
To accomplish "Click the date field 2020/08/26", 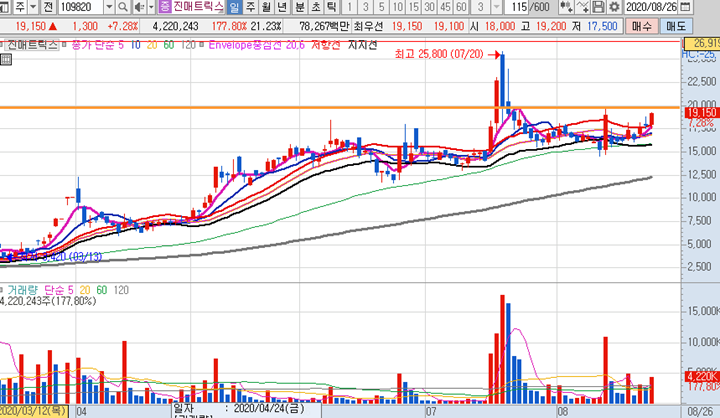I will click(652, 7).
